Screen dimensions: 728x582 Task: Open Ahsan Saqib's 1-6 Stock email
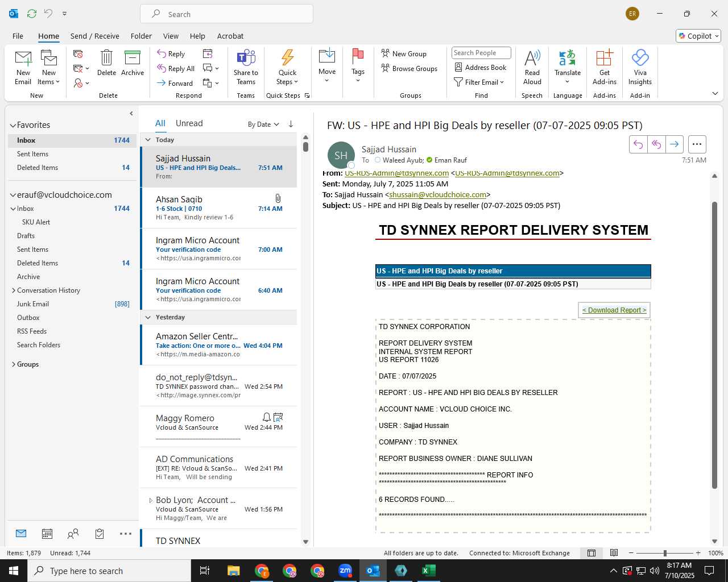tap(218, 208)
